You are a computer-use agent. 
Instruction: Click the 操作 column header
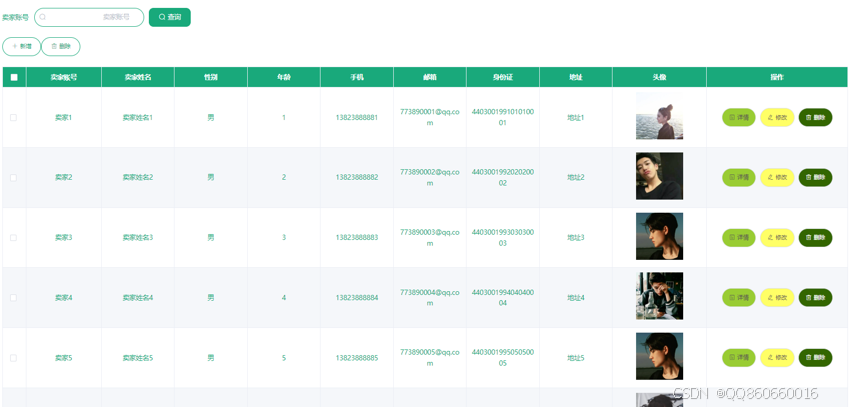click(x=777, y=77)
